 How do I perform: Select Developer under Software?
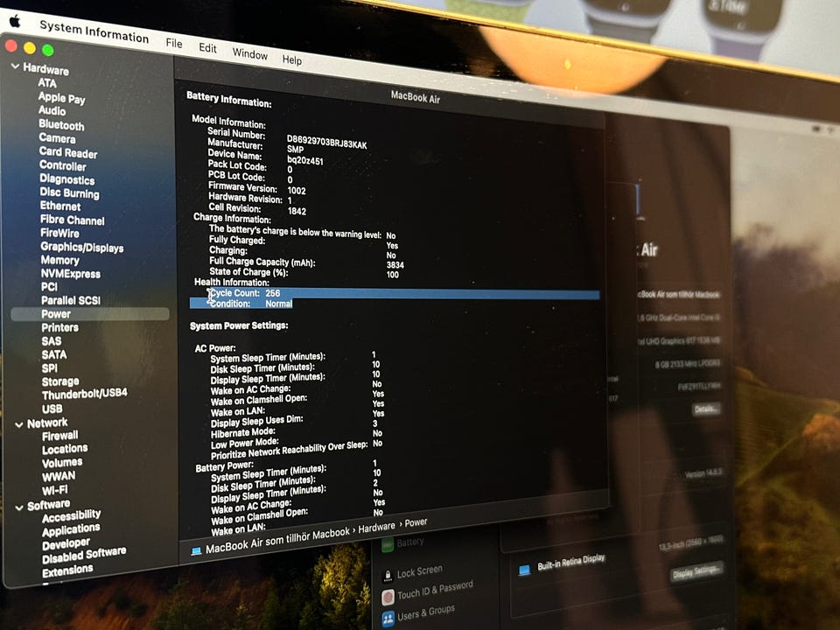tap(66, 544)
